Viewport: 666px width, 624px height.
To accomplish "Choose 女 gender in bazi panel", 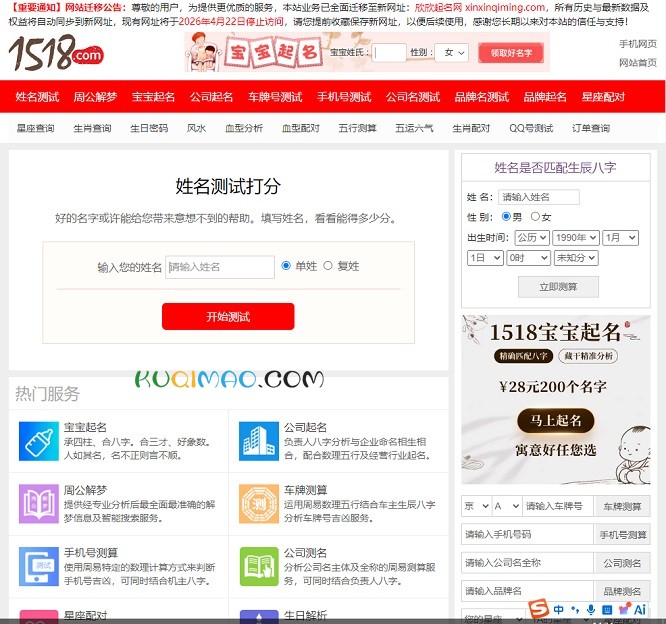I will 535,216.
